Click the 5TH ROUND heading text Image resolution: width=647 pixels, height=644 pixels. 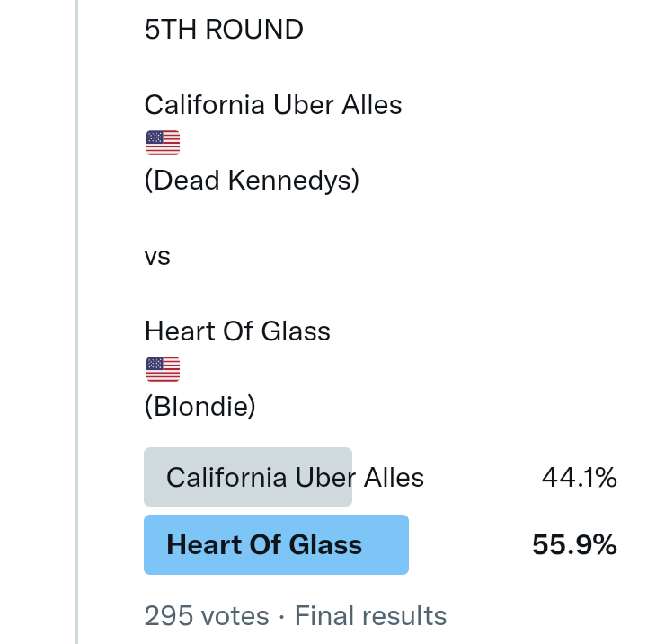point(224,30)
